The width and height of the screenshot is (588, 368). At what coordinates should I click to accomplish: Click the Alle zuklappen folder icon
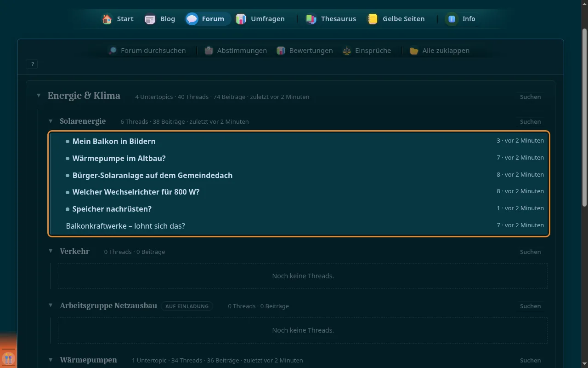coord(414,51)
